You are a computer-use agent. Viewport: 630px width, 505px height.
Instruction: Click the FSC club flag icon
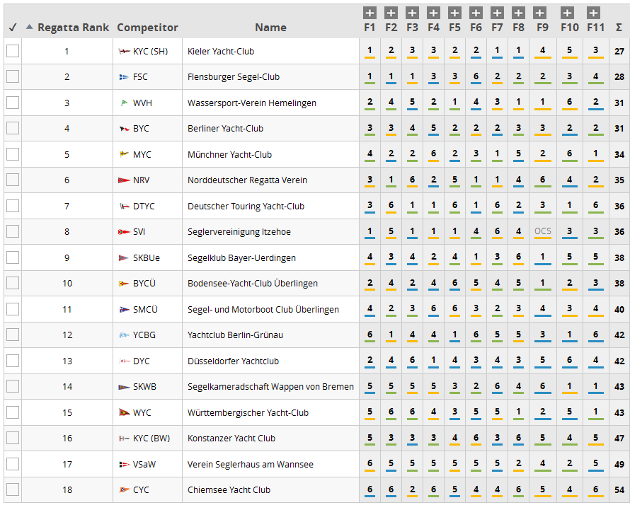124,77
